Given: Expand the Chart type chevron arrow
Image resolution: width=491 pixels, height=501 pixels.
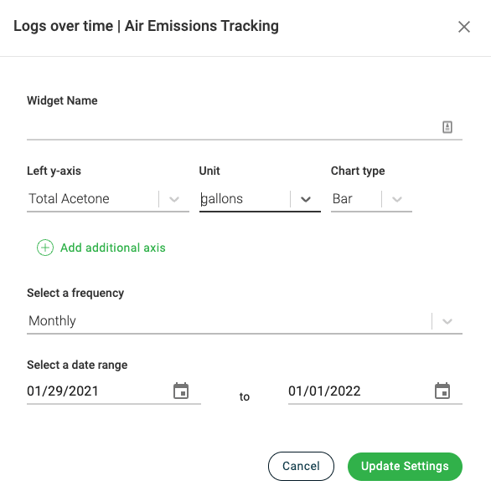Looking at the screenshot, I should 397,199.
